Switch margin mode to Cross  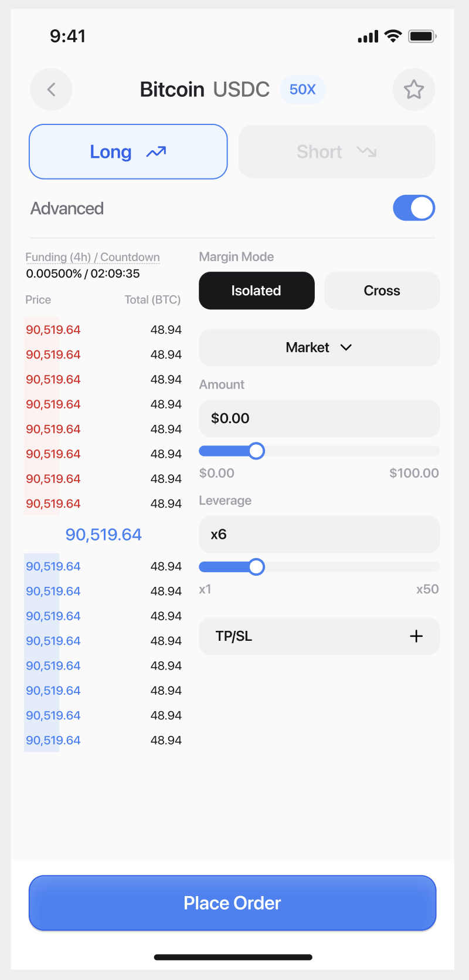pos(382,290)
